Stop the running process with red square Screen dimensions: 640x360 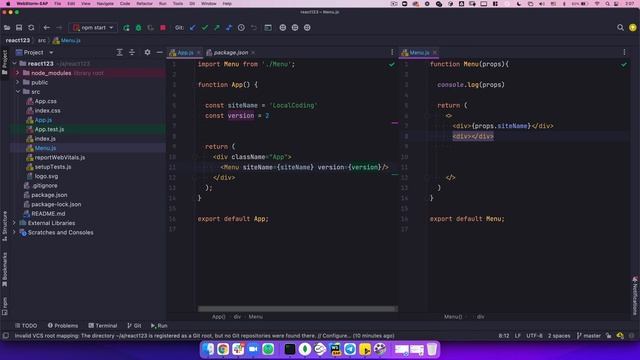(x=163, y=28)
